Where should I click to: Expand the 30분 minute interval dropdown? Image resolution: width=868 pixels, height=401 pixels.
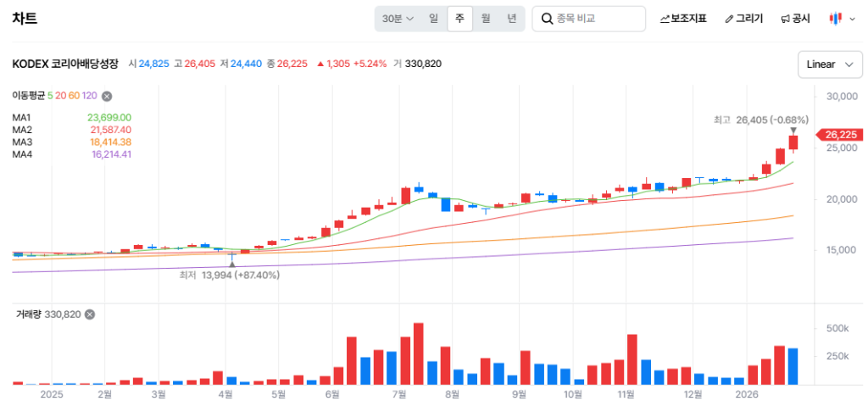pyautogui.click(x=398, y=19)
